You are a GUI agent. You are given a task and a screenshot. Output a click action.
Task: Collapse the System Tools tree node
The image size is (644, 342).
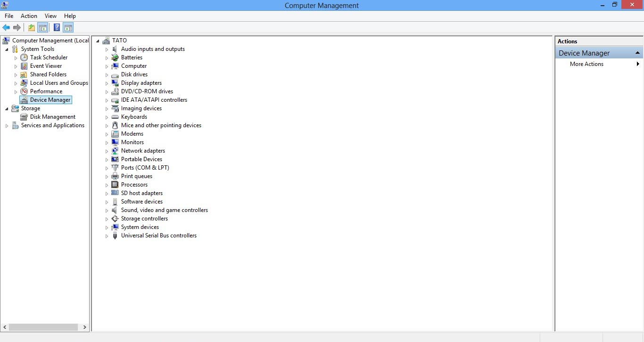7,49
